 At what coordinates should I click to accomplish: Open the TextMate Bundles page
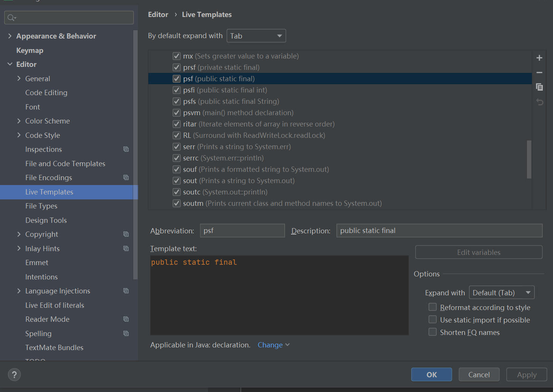tap(54, 347)
